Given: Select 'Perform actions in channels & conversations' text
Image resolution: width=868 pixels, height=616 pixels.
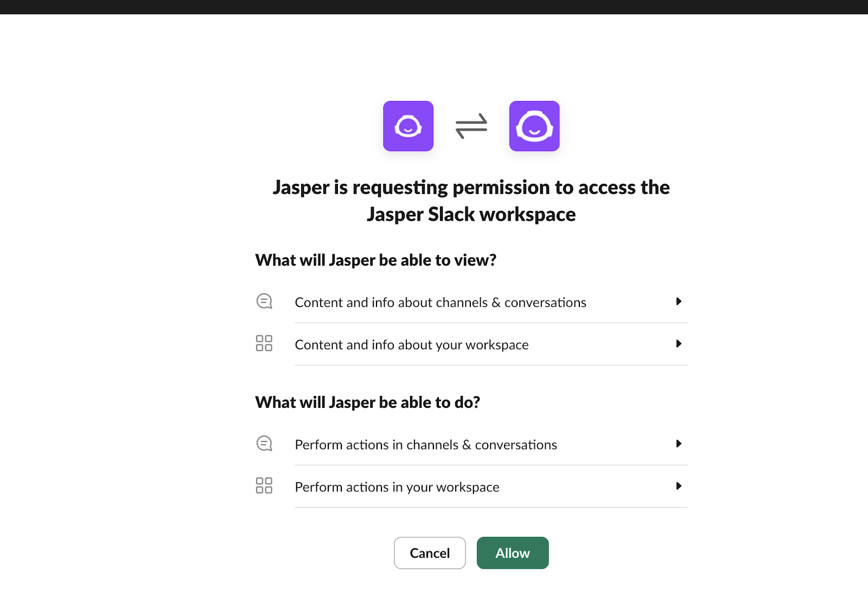Looking at the screenshot, I should click(x=426, y=445).
